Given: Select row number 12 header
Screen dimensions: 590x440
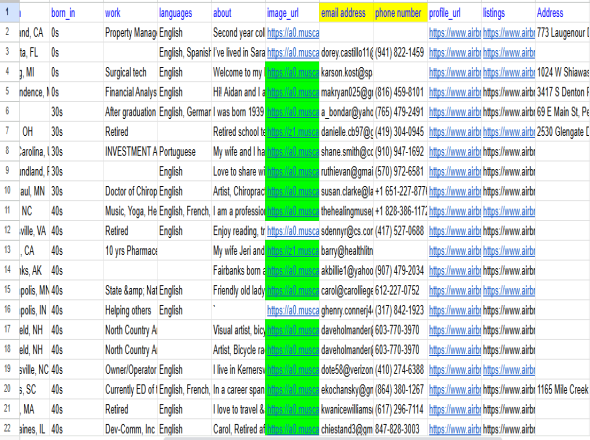Looking at the screenshot, I should coord(9,230).
